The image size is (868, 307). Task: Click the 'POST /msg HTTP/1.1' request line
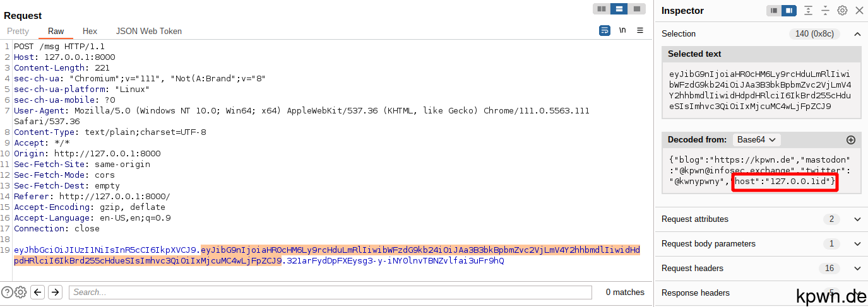59,47
